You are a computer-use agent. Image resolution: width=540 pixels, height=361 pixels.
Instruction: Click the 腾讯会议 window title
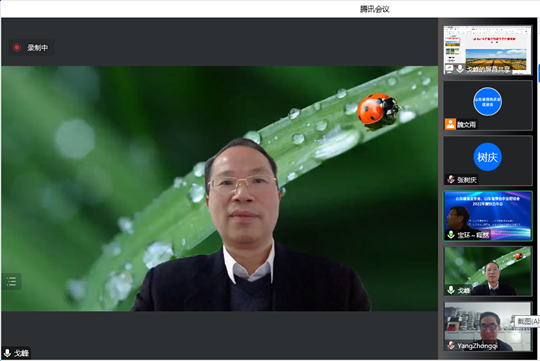pos(375,9)
